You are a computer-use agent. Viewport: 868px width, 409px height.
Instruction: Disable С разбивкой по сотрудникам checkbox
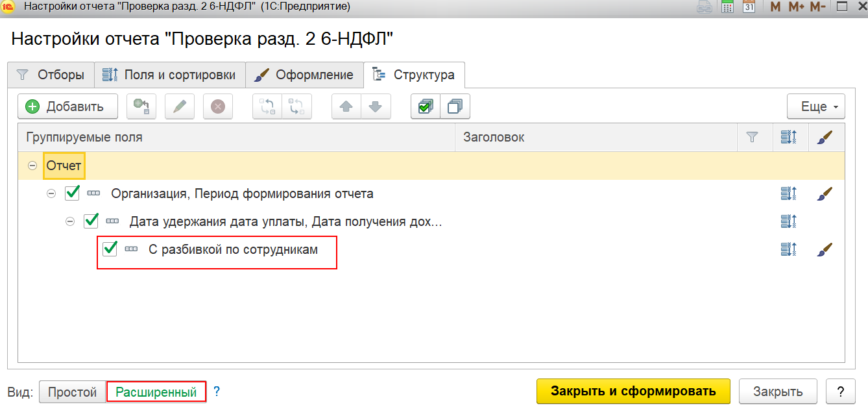coord(110,249)
